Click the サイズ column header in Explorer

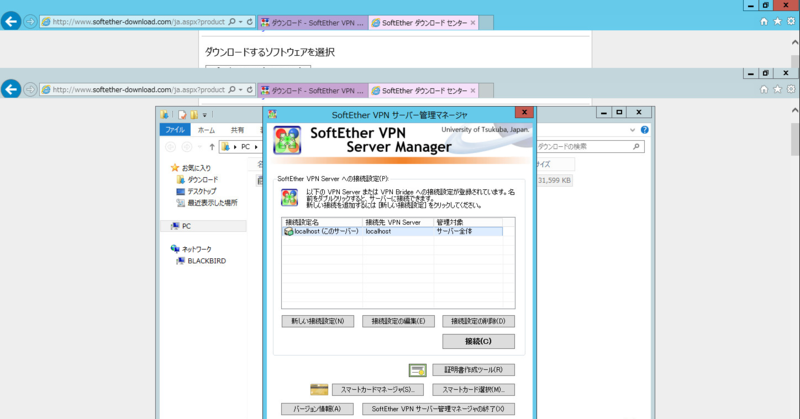[554, 164]
